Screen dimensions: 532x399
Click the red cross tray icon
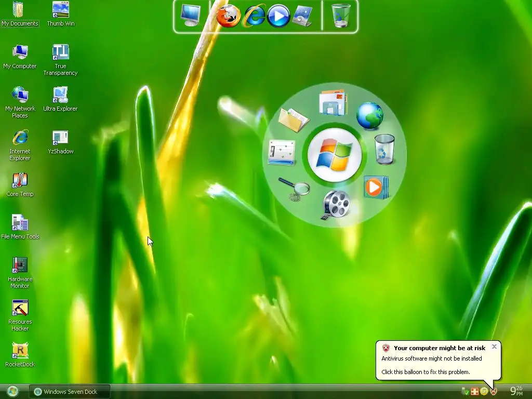coord(475,392)
